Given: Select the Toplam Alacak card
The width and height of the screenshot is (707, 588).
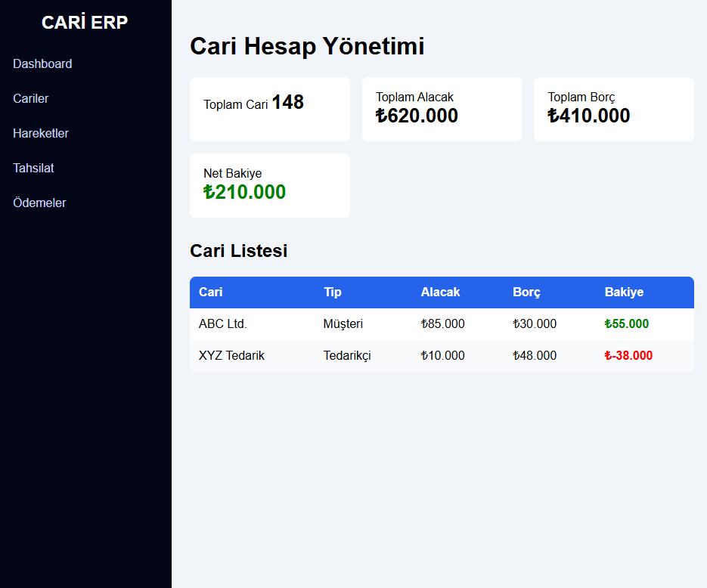Looking at the screenshot, I should tap(442, 108).
